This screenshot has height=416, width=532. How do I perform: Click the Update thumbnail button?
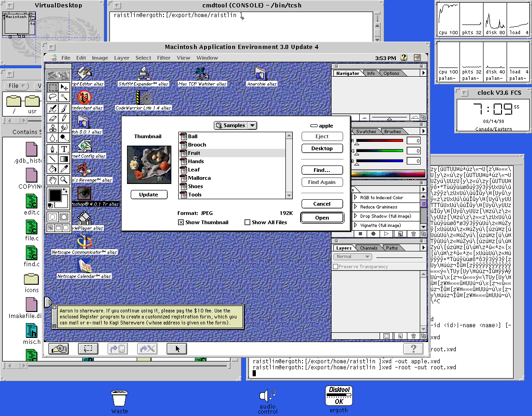point(149,195)
